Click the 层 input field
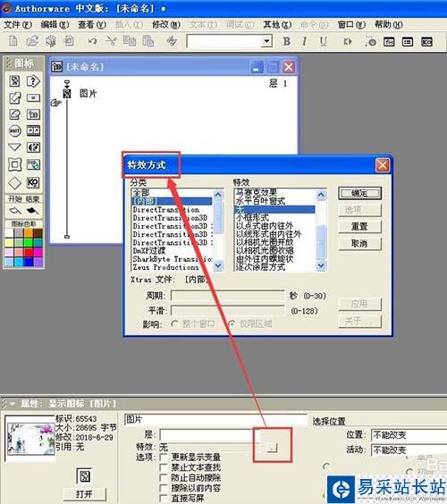The height and width of the screenshot is (504, 447). coord(210,434)
